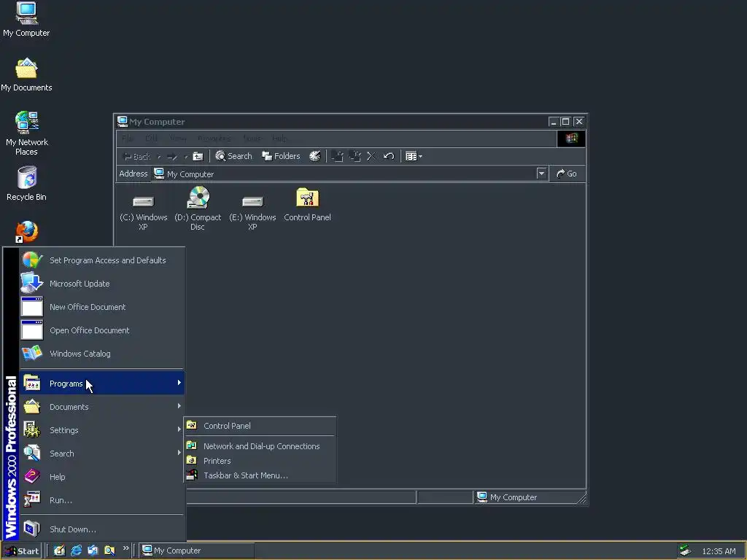Select My Computer desktop icon
747x560 pixels.
(x=26, y=20)
